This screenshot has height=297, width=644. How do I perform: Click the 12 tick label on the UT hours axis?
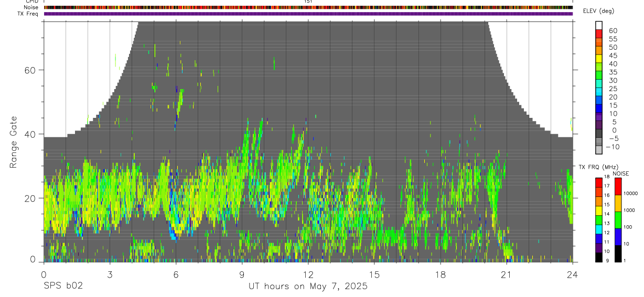[308, 274]
